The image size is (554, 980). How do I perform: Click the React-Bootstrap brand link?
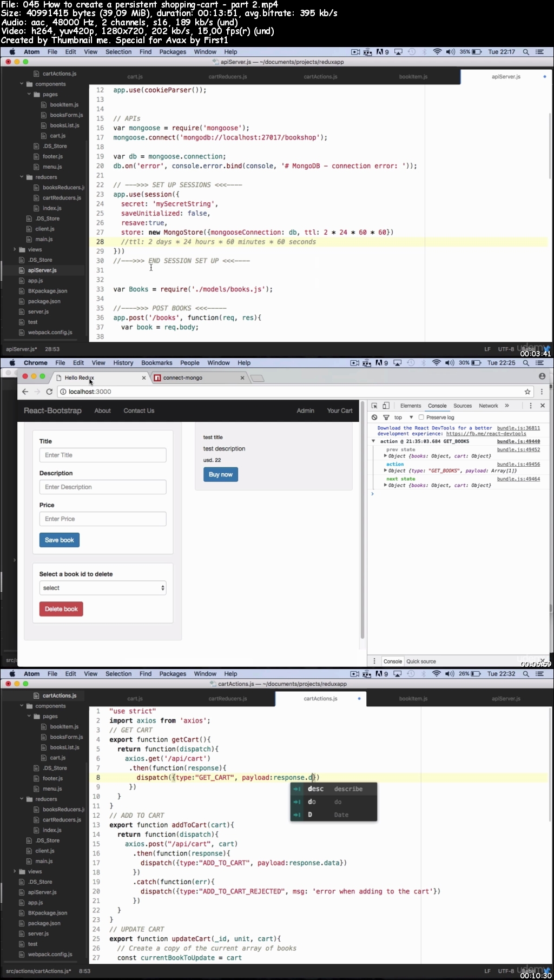click(52, 410)
